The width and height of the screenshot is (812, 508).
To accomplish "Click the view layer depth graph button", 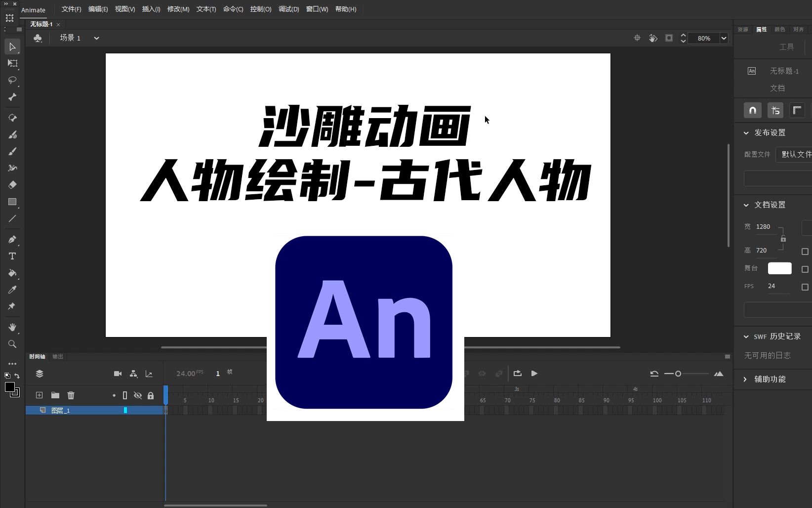I will [x=149, y=374].
